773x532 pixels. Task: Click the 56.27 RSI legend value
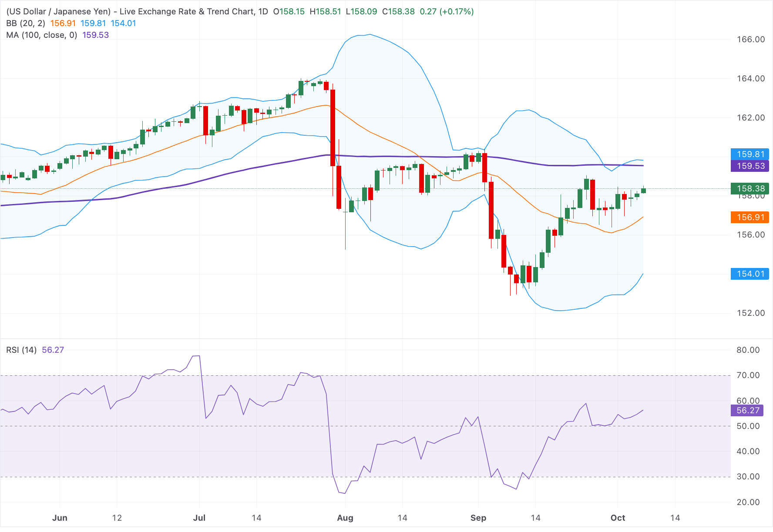click(53, 350)
